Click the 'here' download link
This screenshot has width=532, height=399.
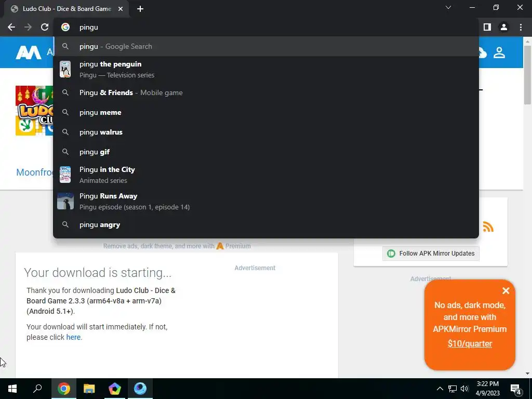[73, 337]
